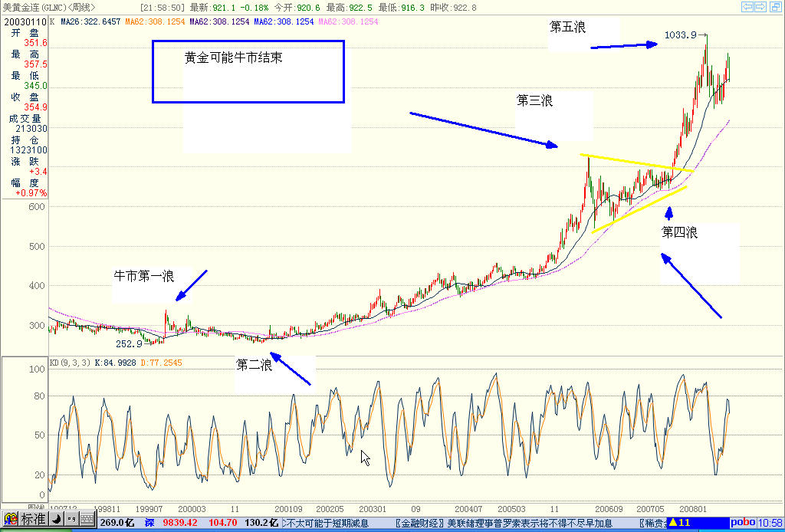The image size is (785, 532).
Task: Click the 130.2亿 turnover figure in status bar
Action: click(x=261, y=523)
